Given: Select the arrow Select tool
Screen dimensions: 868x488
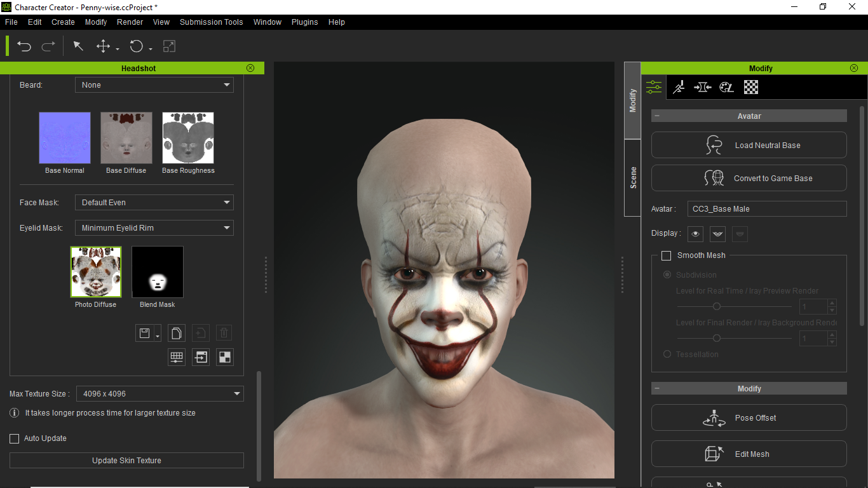Looking at the screenshot, I should pos(78,46).
